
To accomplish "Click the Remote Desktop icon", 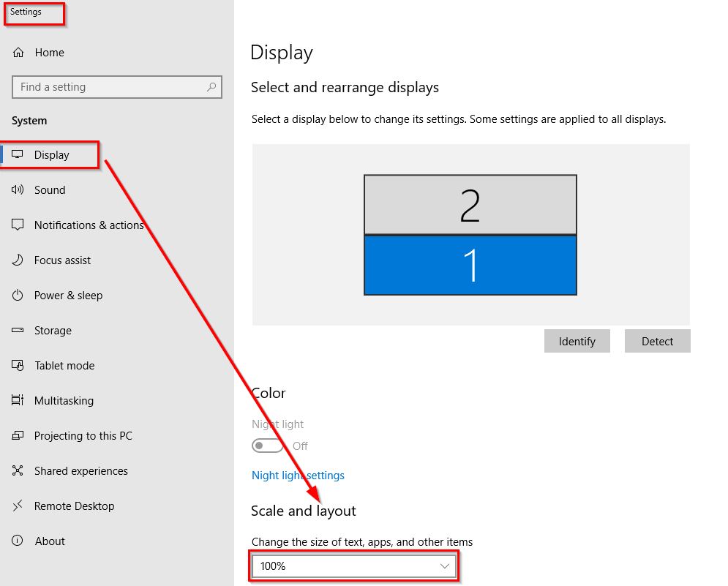I will pos(17,506).
